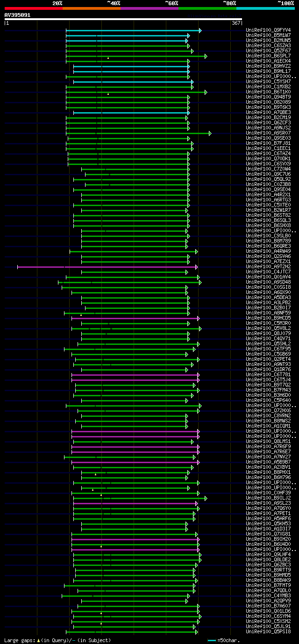Select label UniRef100_B9HVZ2
Viewport: 299px width, 644px height.
(x=268, y=66)
